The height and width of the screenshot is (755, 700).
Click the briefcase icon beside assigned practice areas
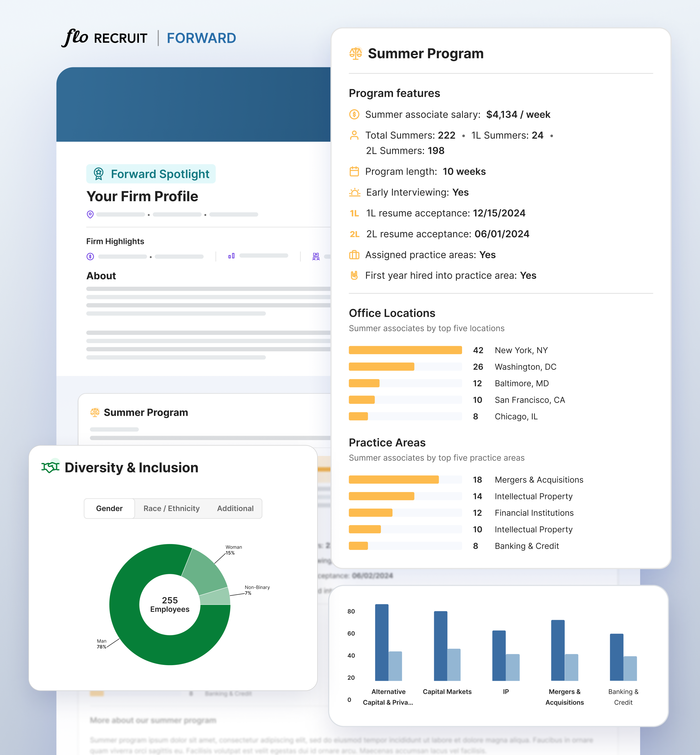355,255
